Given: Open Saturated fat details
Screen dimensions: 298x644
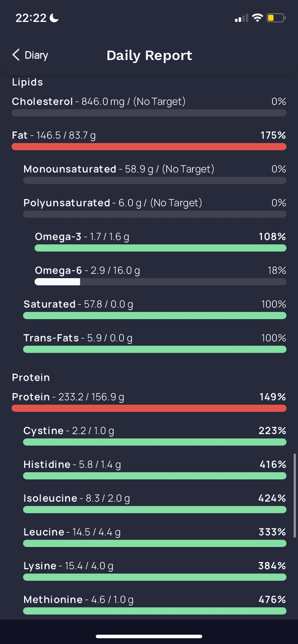Looking at the screenshot, I should click(x=155, y=309).
